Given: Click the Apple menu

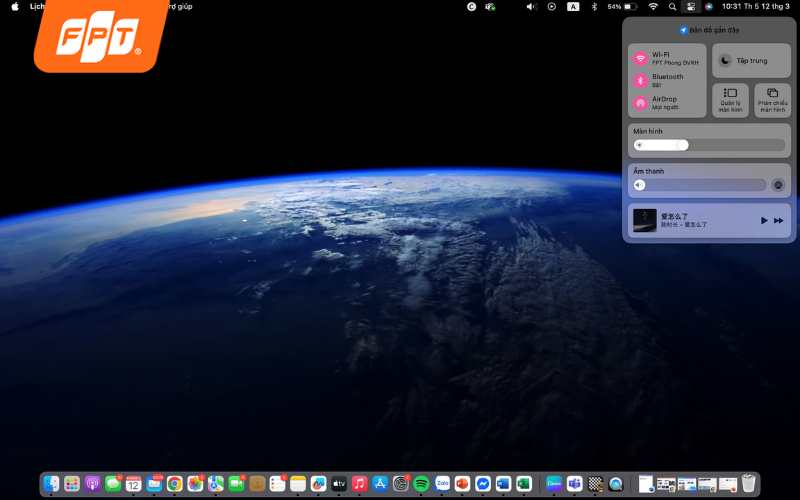Looking at the screenshot, I should pyautogui.click(x=15, y=6).
